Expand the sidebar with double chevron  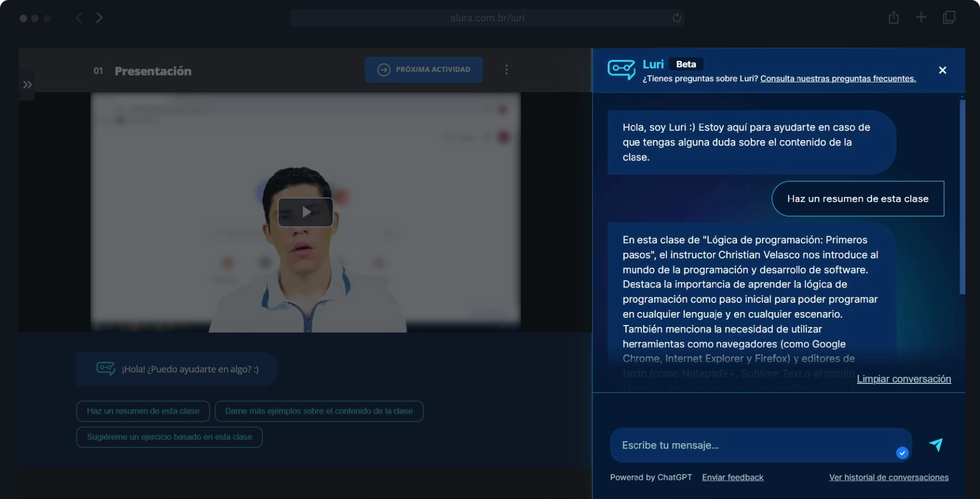click(27, 84)
